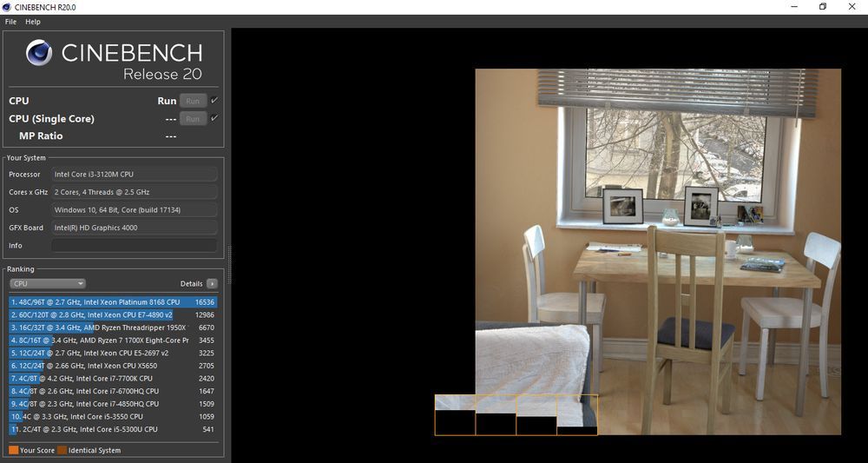
Task: Select ranking row AMD Ryzen Threadripper 1950X
Action: point(113,327)
